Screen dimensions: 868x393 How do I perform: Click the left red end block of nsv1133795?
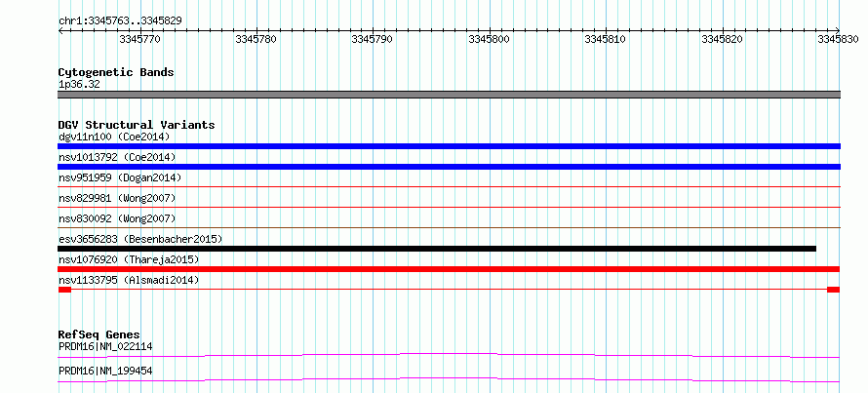tap(64, 290)
